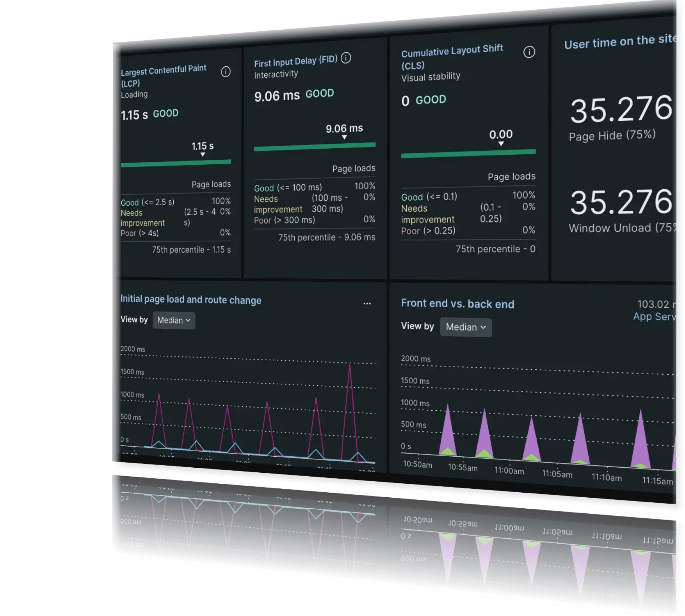Click the Largest Contentful Paint (LCP) title

tap(163, 70)
